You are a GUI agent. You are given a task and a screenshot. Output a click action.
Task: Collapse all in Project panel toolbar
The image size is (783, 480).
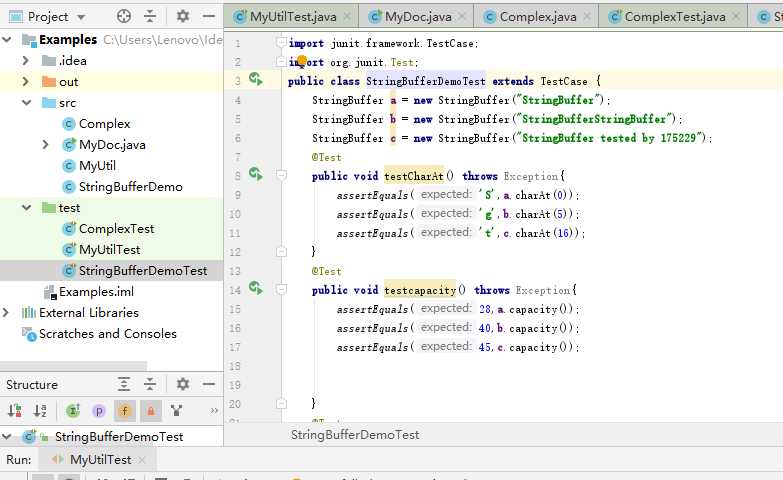click(x=150, y=16)
